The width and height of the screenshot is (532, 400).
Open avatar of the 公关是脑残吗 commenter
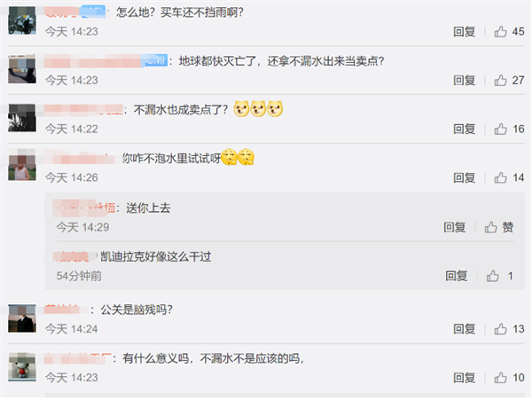[x=22, y=318]
